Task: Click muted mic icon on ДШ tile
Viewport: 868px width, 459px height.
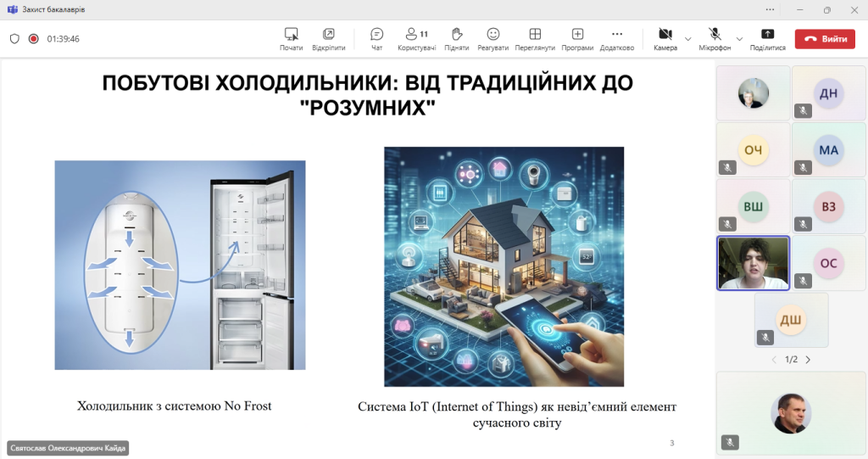Action: click(x=765, y=337)
